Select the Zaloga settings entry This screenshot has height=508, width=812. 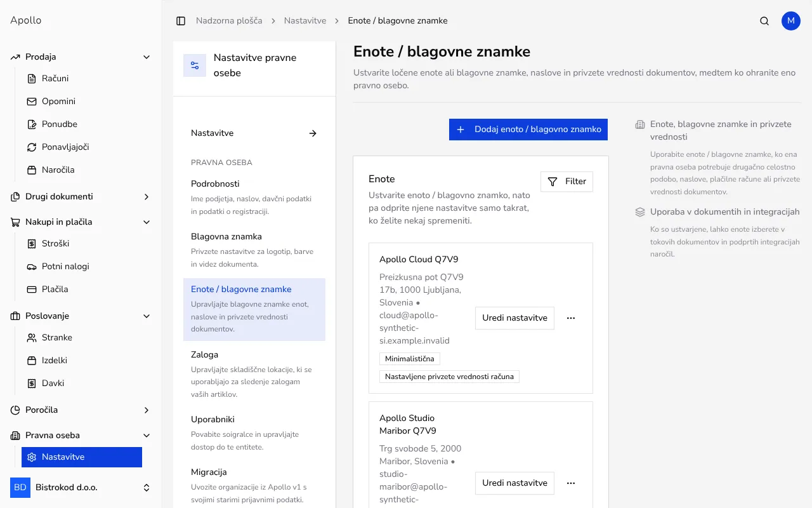[254, 374]
